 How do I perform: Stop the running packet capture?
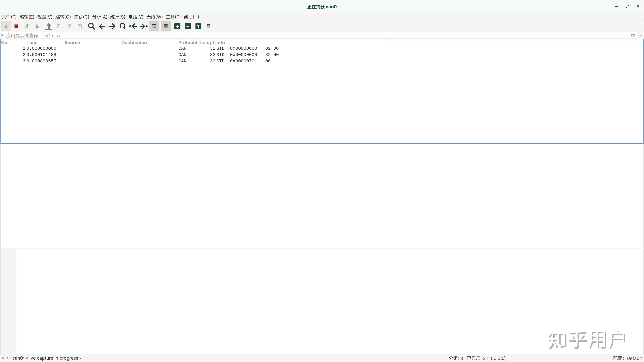point(16,26)
